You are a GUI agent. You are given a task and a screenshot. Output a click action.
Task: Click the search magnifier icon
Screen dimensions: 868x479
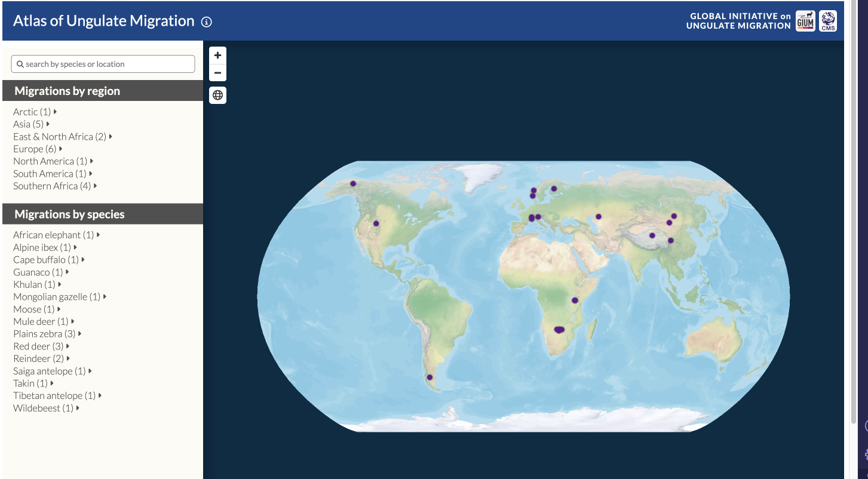pyautogui.click(x=20, y=64)
